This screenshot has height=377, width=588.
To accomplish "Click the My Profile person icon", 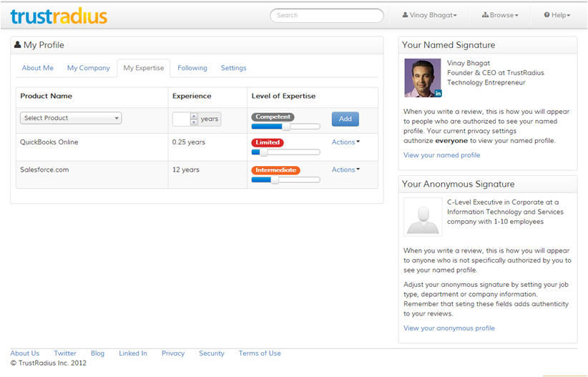I will 17,44.
